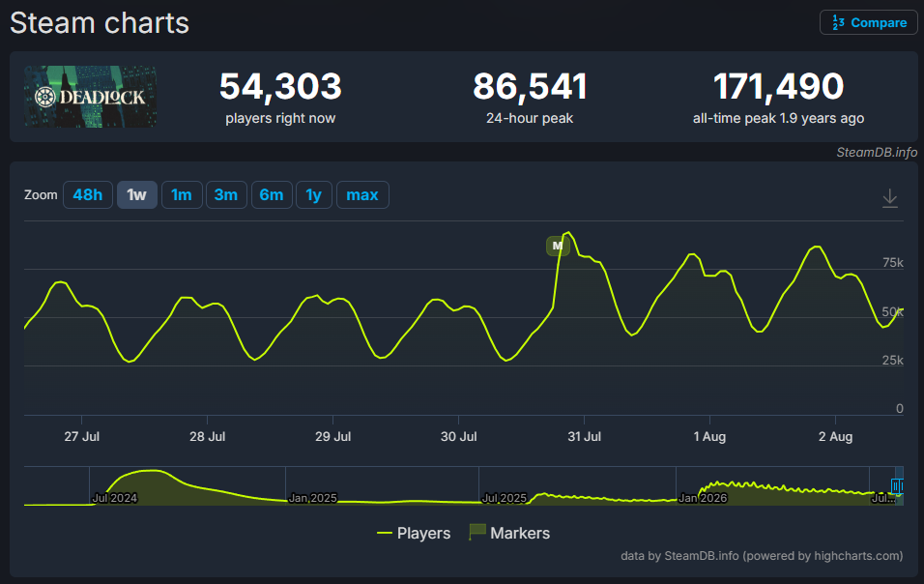
Task: Set the chart zoom to 6m
Action: click(x=272, y=195)
